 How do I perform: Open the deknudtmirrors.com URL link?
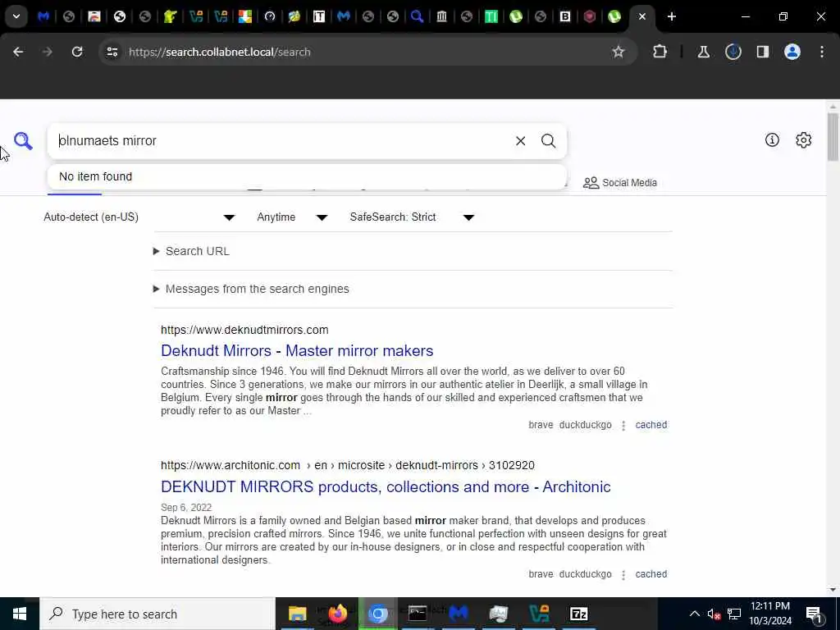pos(244,330)
